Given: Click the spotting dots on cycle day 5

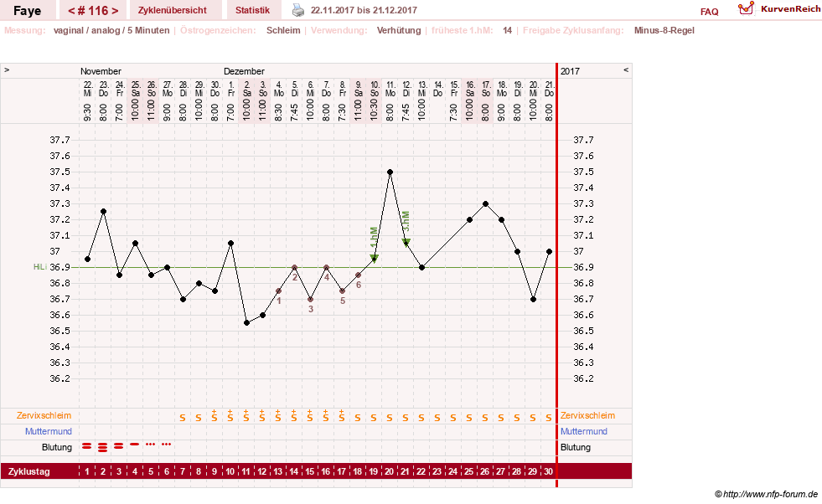Looking at the screenshot, I should coord(151,445).
